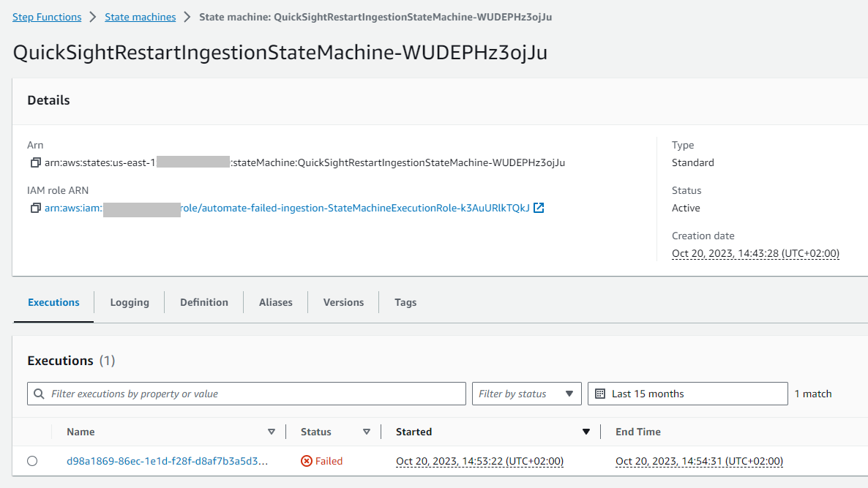Click the search magnifier icon in filter box
The width and height of the screenshot is (868, 488).
point(39,394)
